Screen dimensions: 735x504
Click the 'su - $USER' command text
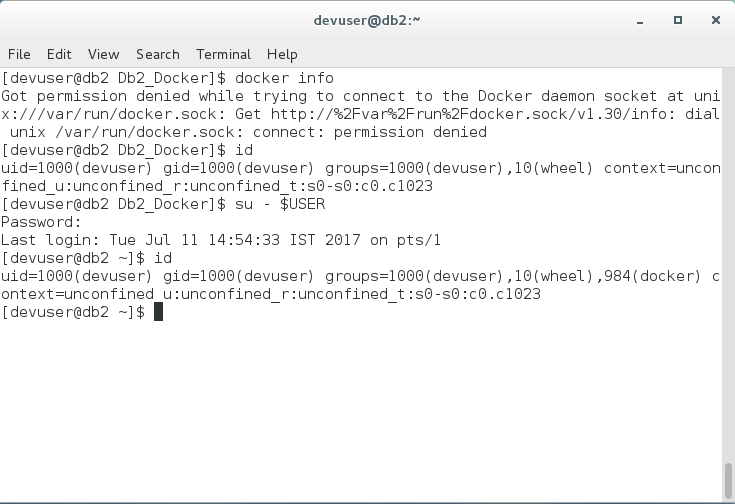coord(280,204)
